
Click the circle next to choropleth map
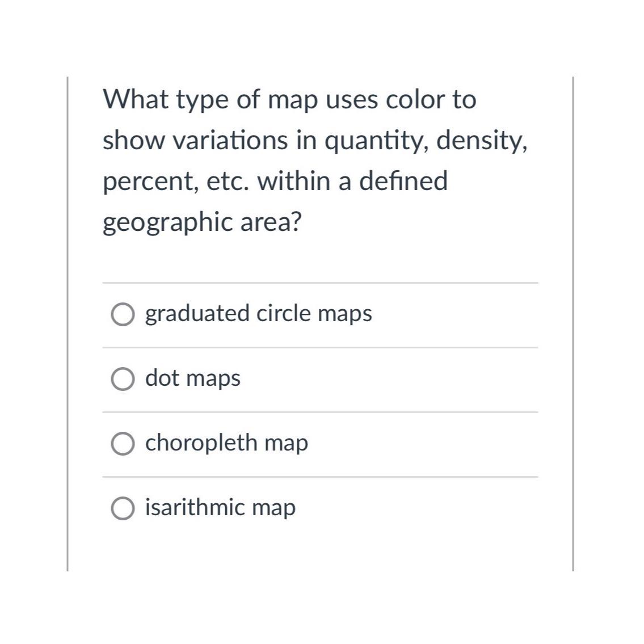coord(124,444)
